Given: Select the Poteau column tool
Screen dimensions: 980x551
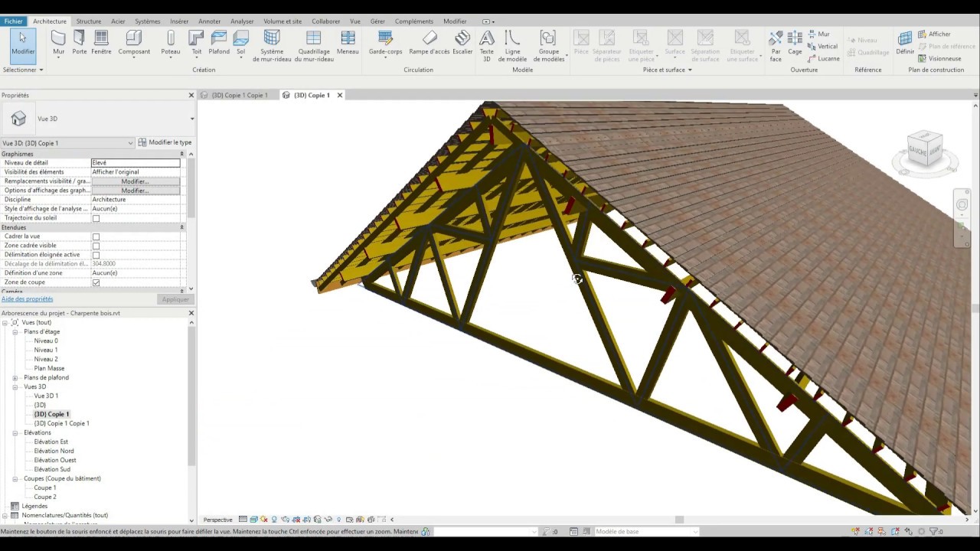Looking at the screenshot, I should point(171,42).
